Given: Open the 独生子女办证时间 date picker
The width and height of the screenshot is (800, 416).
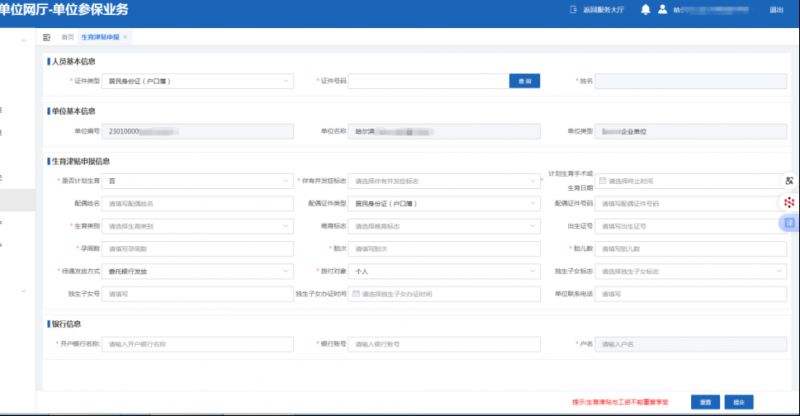Looking at the screenshot, I should point(355,294).
